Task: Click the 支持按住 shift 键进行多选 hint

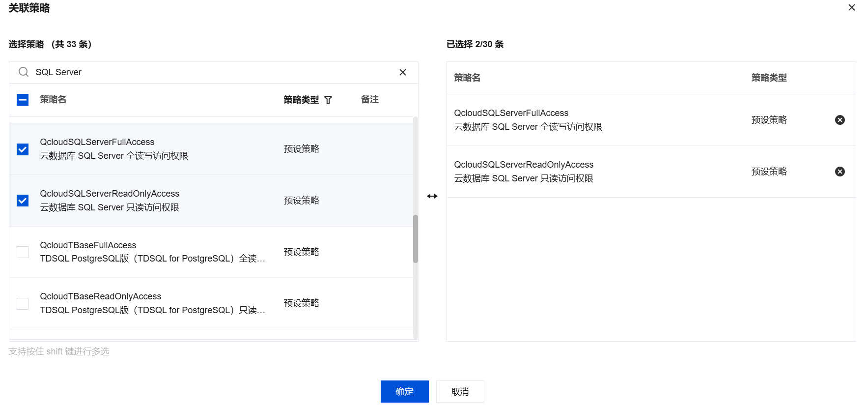Action: point(59,351)
